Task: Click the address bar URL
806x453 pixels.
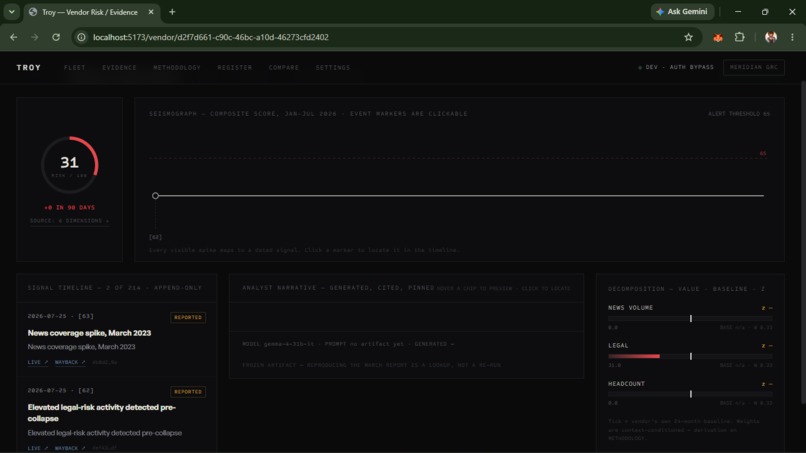Action: point(211,37)
